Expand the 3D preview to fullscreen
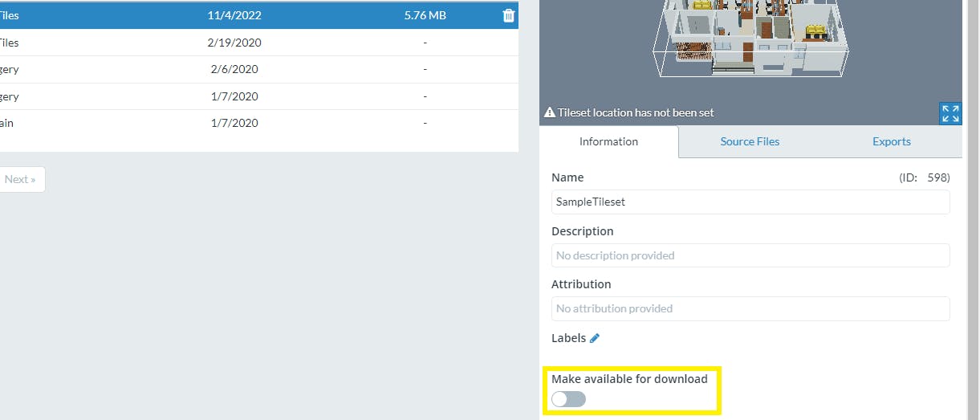Screen dimensions: 980x420 (x=950, y=113)
